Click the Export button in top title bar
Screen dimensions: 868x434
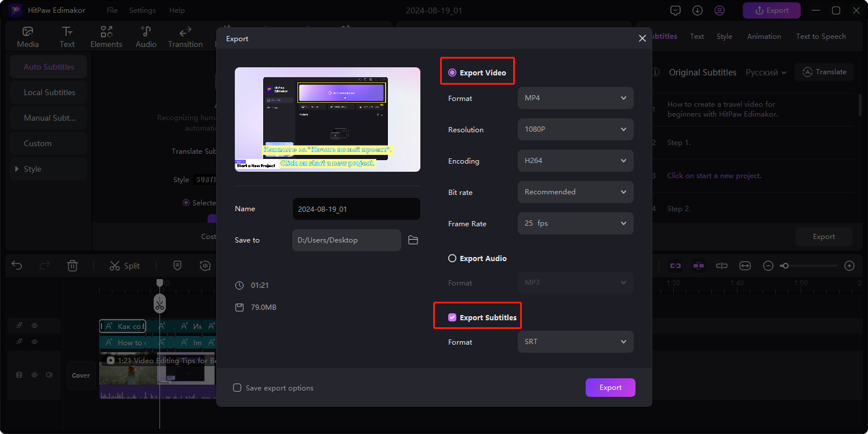tap(772, 10)
